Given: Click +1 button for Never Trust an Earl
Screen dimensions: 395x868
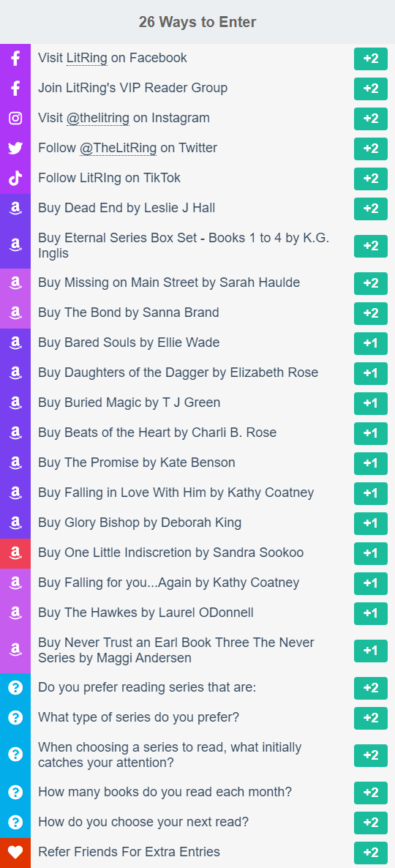Looking at the screenshot, I should (371, 651).
